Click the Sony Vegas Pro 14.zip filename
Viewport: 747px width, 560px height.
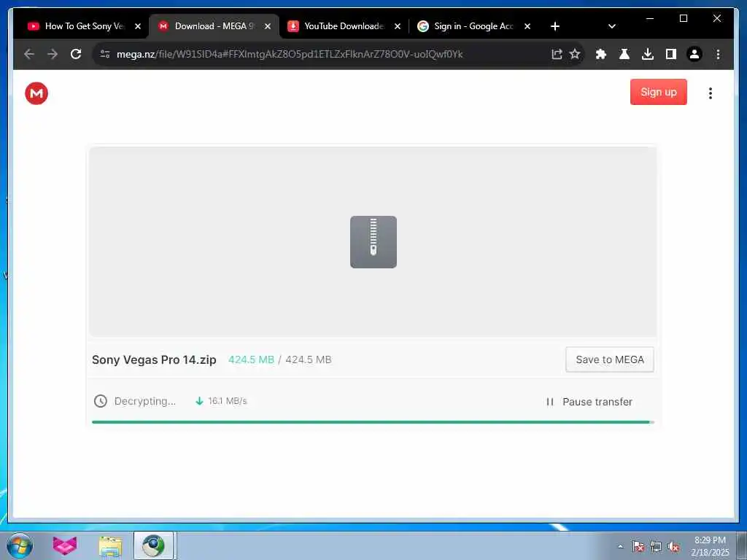point(154,359)
